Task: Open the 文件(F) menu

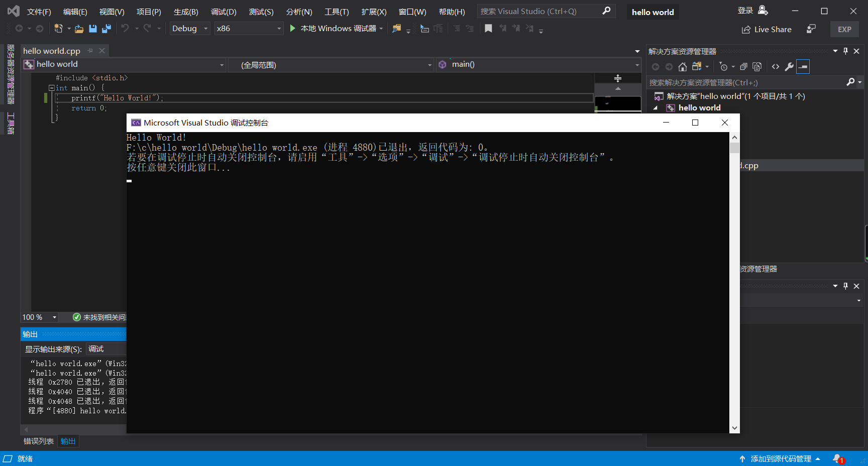Action: pos(39,12)
